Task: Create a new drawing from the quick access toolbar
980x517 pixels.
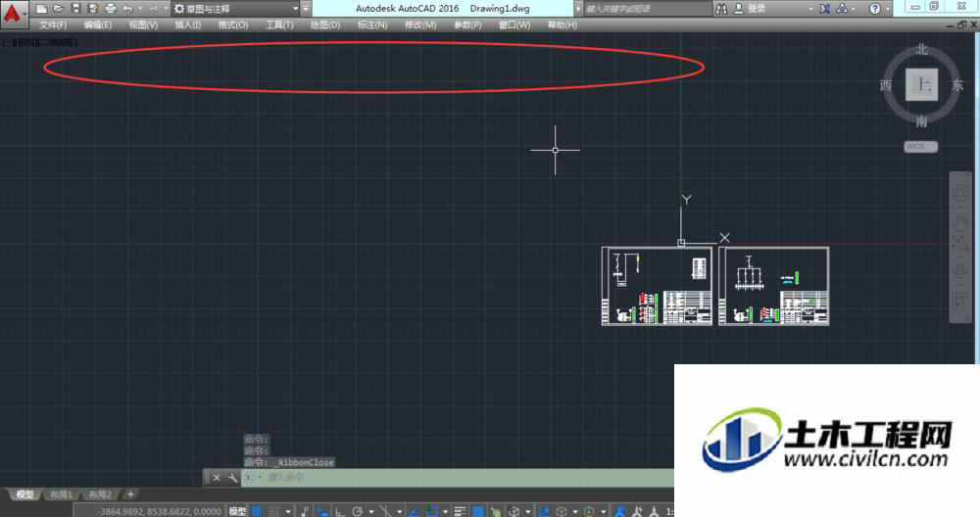Action: (41, 8)
